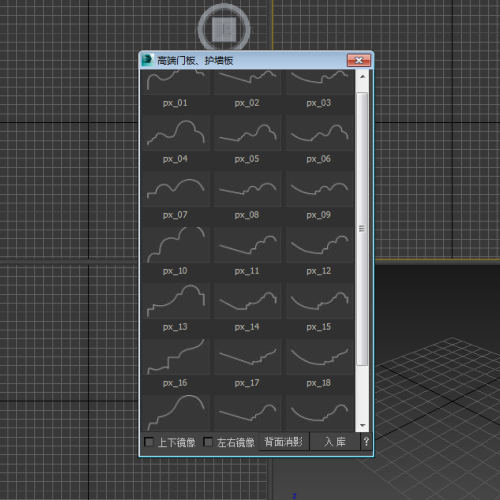
Task: Enable the 左右镜像 checkbox
Action: click(x=208, y=442)
